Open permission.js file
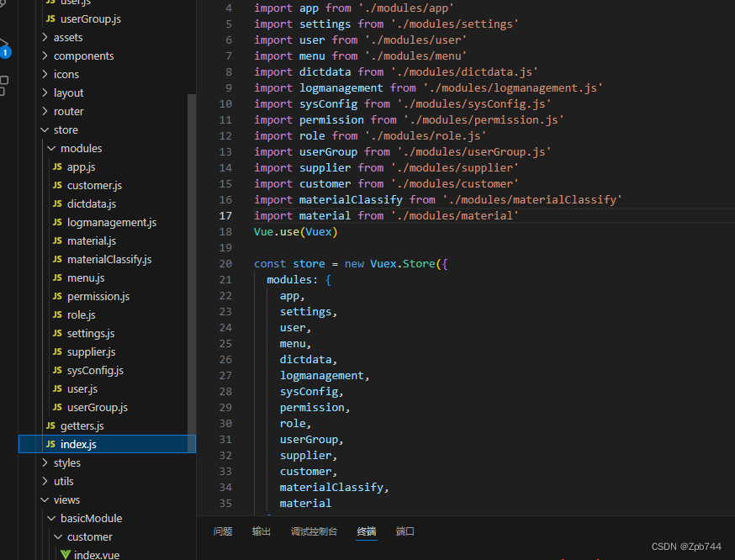The image size is (735, 560). [x=98, y=297]
